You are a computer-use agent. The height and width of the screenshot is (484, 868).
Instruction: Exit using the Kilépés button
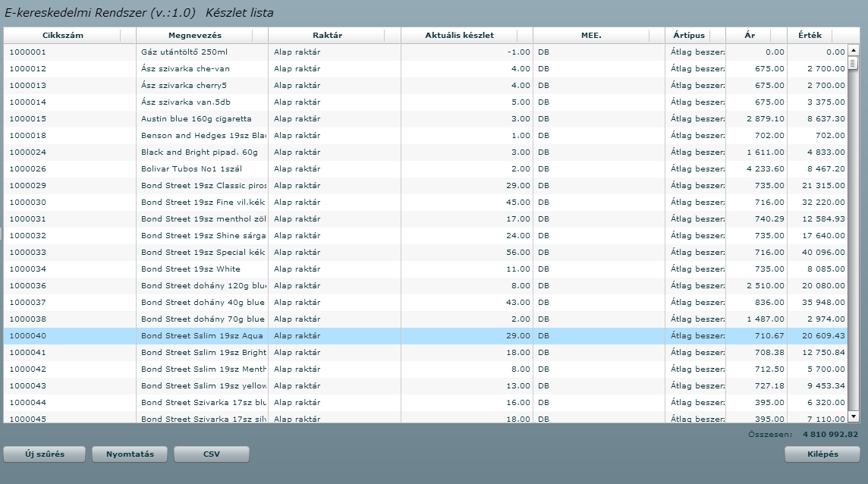point(822,454)
